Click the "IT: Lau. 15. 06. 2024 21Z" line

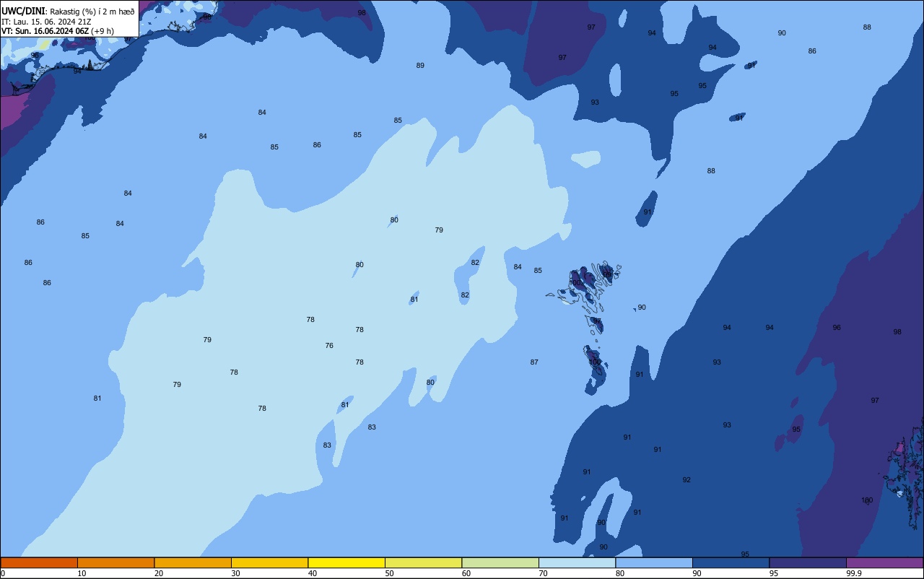46,22
